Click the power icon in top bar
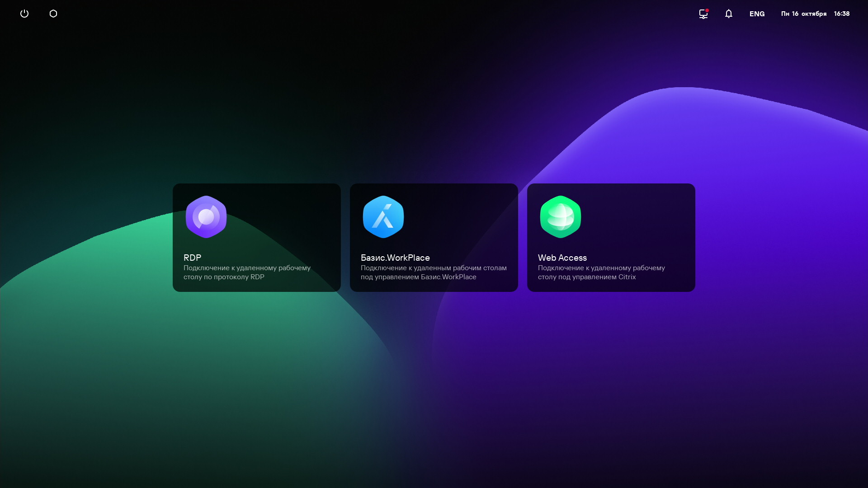 [24, 14]
